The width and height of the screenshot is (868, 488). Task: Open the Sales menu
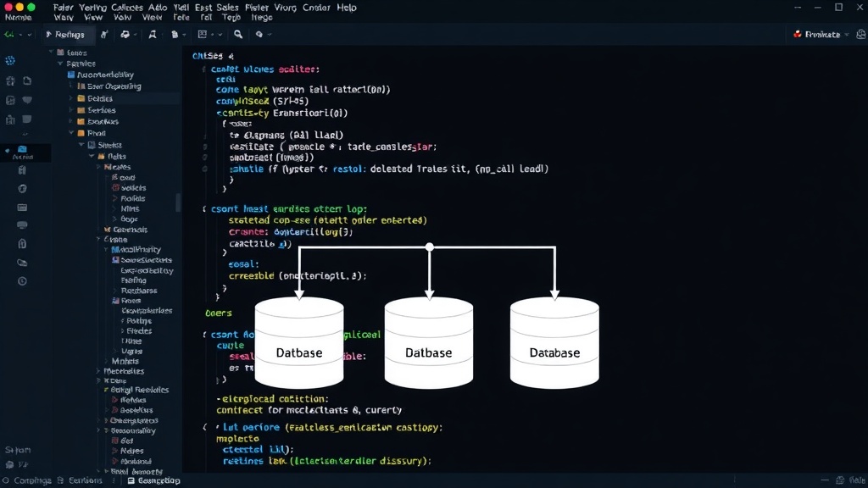click(227, 8)
